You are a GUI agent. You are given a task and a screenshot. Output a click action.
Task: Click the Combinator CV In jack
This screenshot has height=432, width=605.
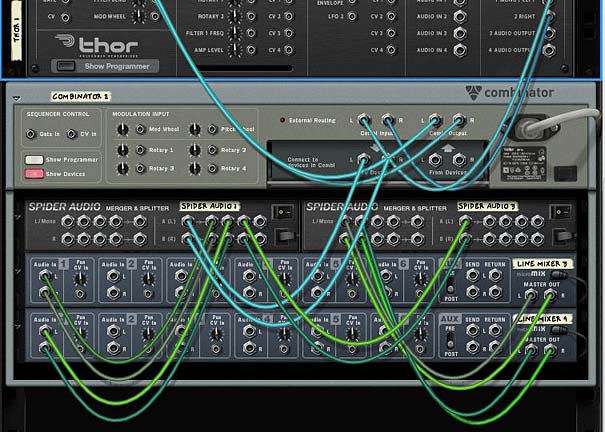[71, 134]
